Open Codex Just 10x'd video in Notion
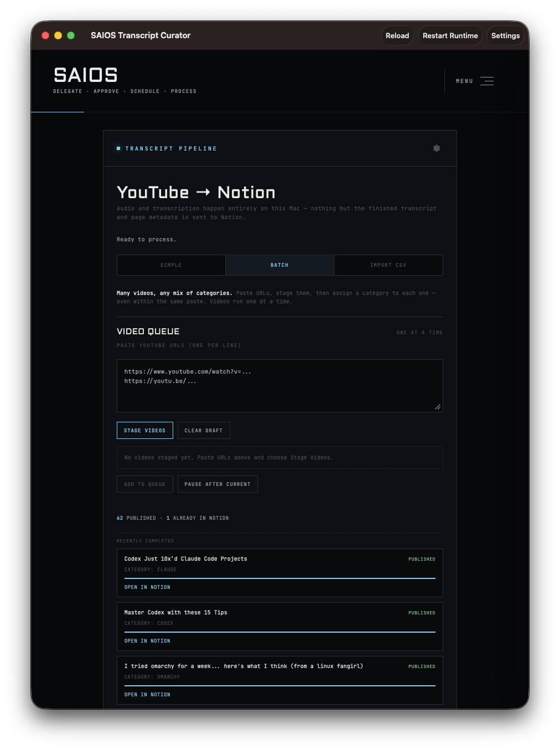 [147, 587]
